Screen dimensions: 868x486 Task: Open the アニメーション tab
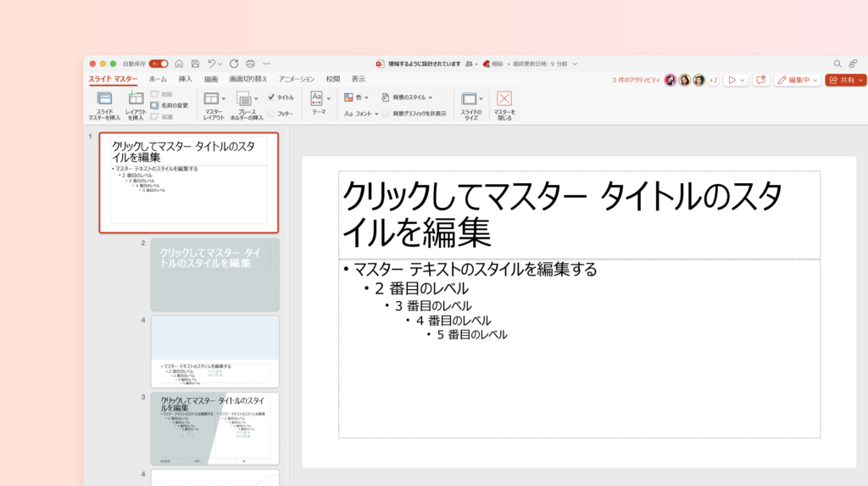click(x=296, y=79)
